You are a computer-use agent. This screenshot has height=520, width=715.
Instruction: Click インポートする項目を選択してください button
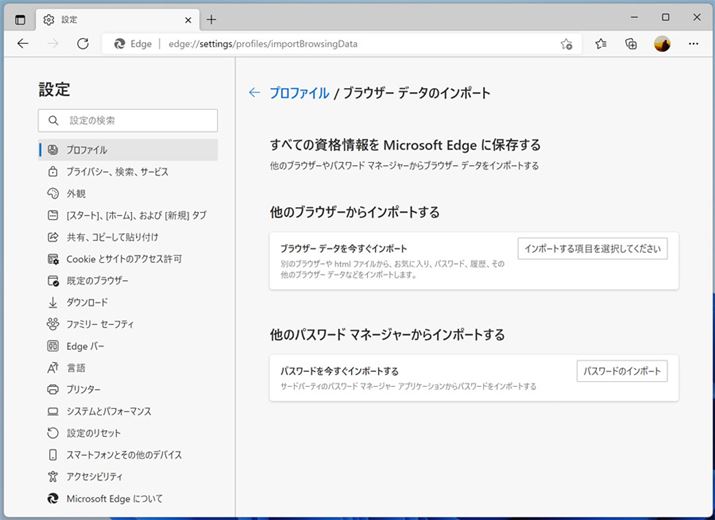pos(592,249)
